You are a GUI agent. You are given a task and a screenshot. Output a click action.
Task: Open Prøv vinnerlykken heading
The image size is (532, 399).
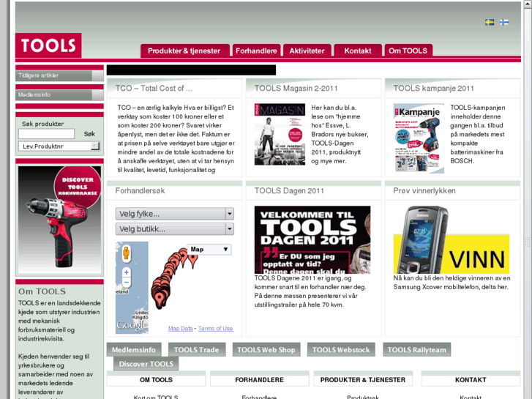pos(424,191)
